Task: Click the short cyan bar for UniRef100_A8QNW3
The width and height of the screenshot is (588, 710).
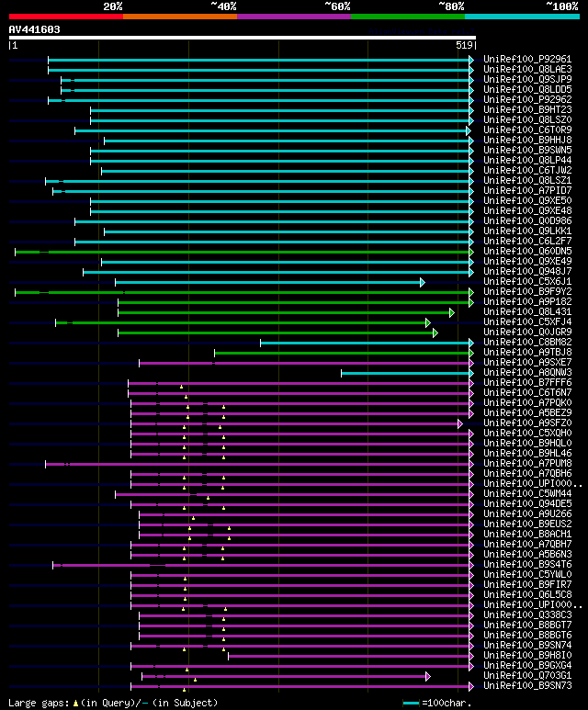Action: coord(405,374)
